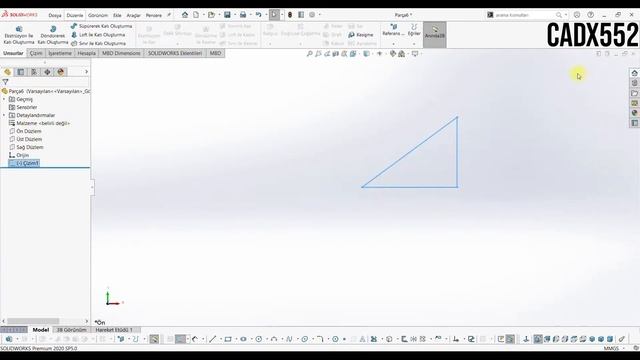Select the Line sketch tool

[213, 339]
